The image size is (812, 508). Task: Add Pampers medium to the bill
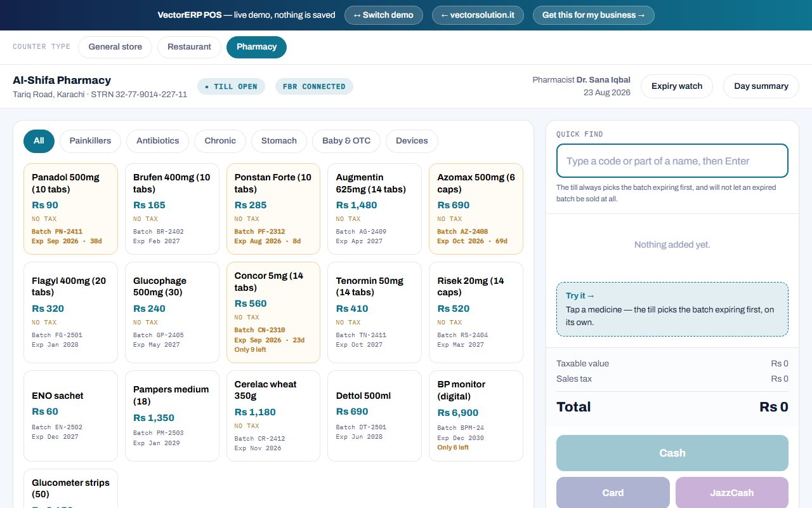pos(172,416)
